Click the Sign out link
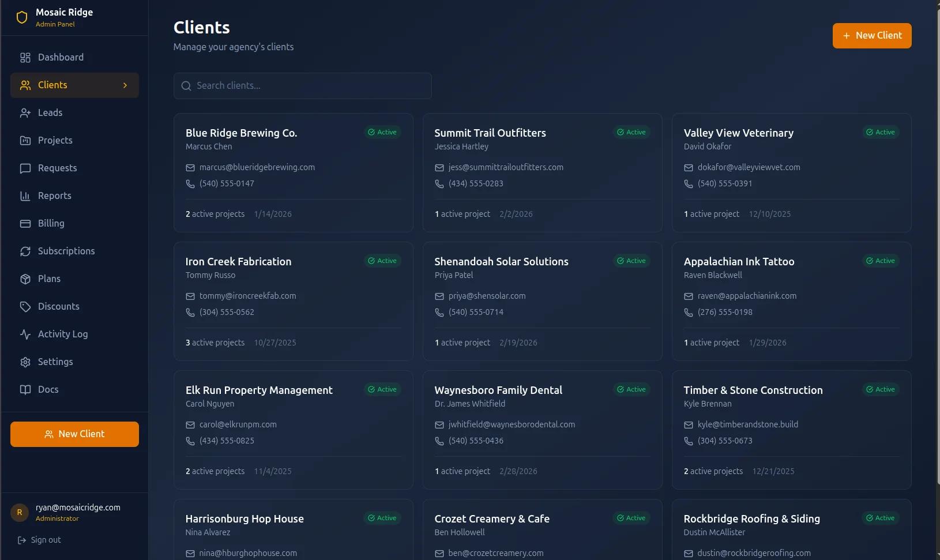This screenshot has height=560, width=940. pos(39,540)
